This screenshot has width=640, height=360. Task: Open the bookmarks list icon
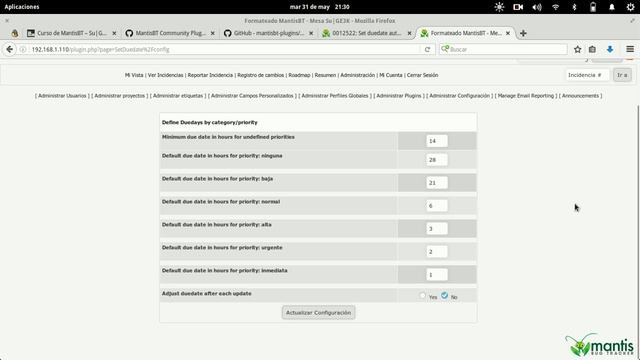tap(592, 49)
